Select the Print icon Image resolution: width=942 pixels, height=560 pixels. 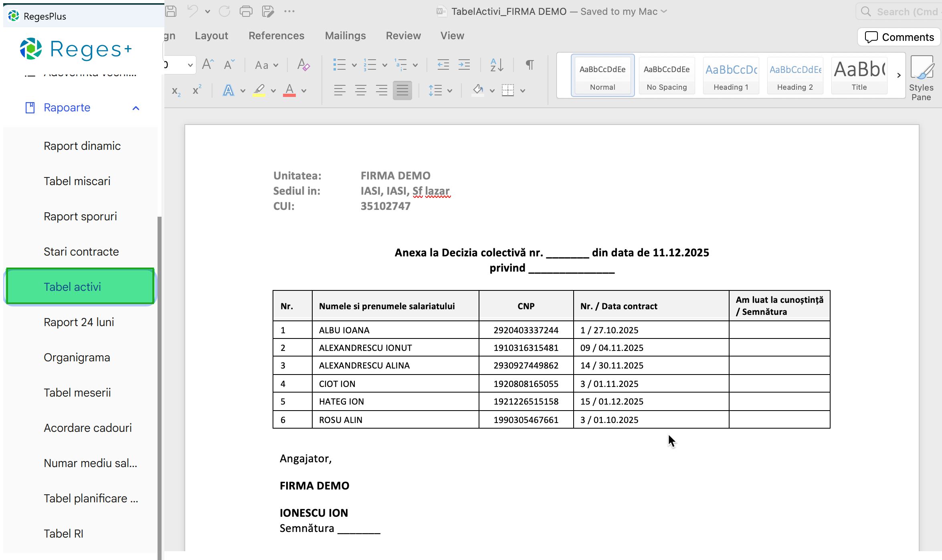246,11
